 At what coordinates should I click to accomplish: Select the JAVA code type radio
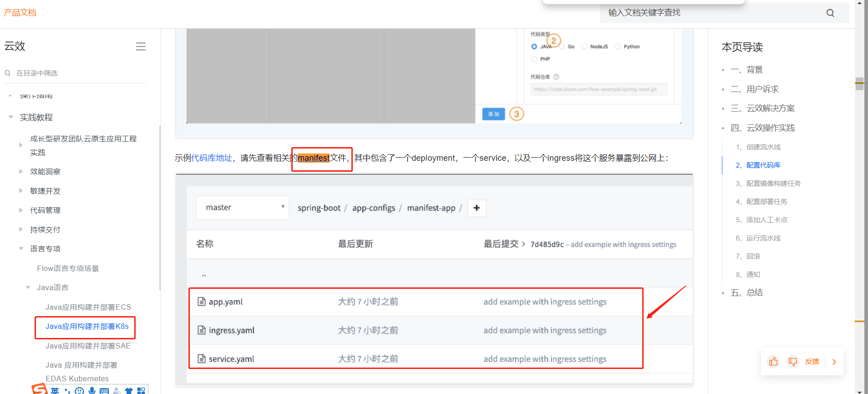pos(534,46)
